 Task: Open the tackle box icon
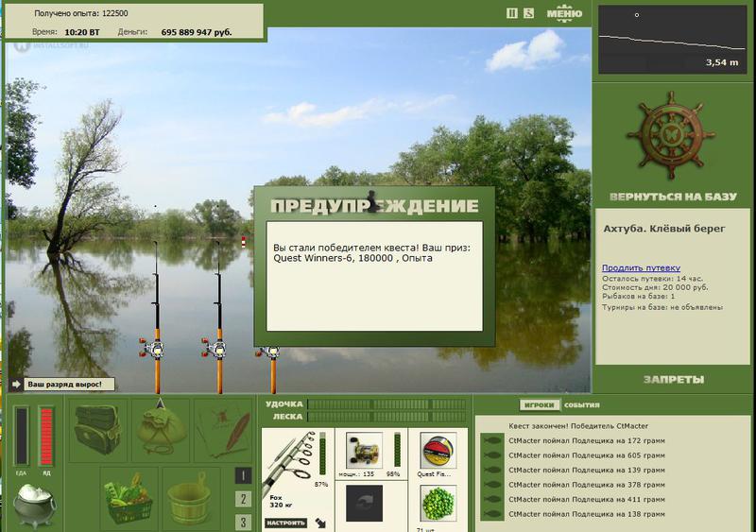point(98,430)
